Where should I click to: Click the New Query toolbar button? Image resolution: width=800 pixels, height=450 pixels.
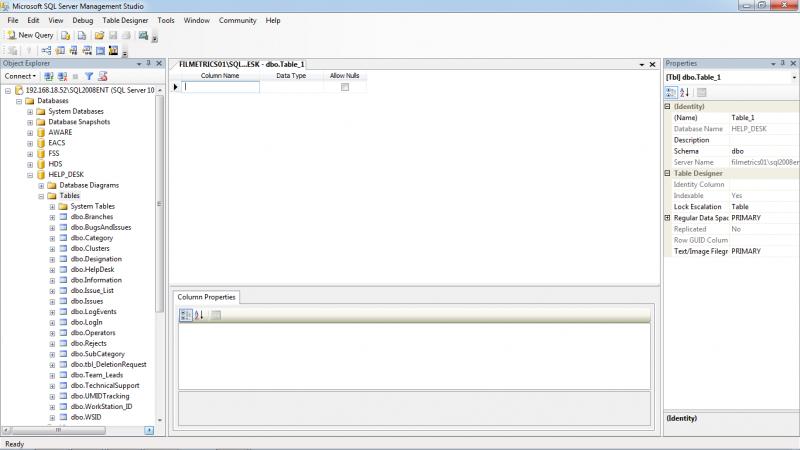point(30,35)
